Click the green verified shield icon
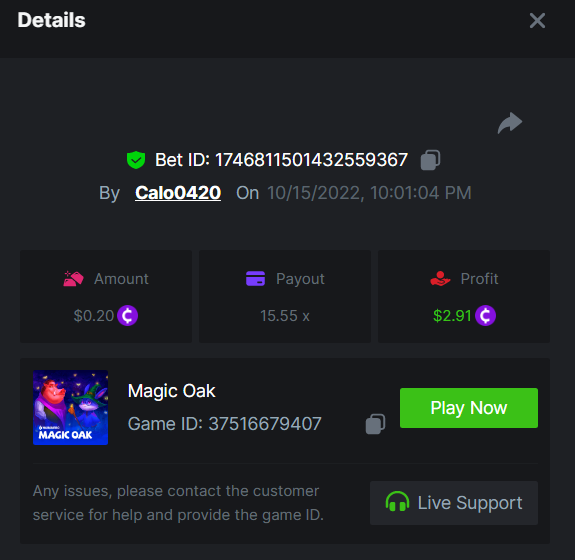This screenshot has height=560, width=575. pos(136,160)
